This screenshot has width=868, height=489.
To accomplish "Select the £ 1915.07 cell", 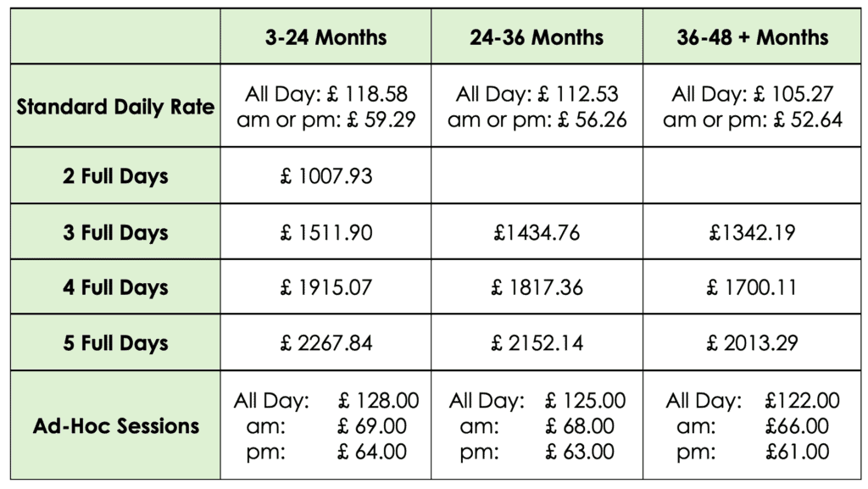I will 325,287.
